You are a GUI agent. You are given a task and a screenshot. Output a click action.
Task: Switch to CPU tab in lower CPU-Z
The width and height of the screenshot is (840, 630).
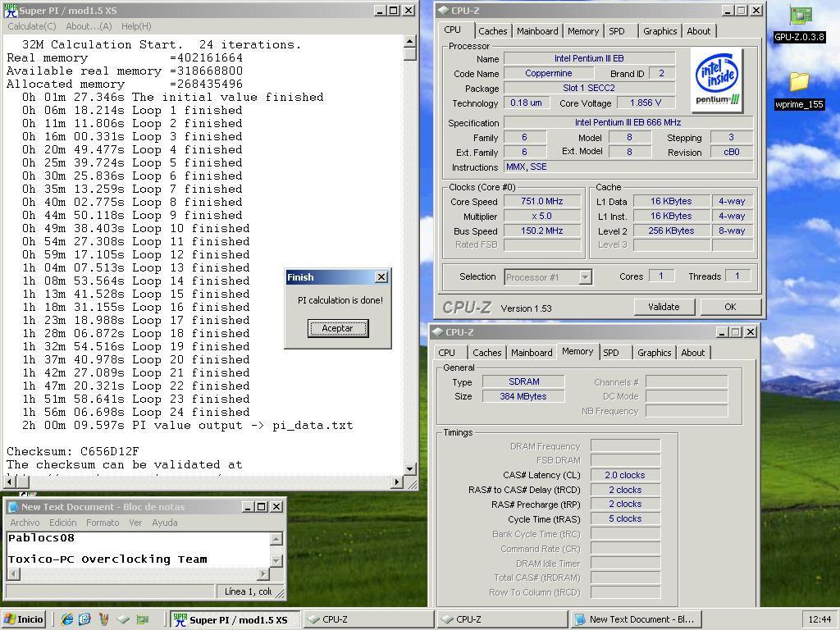[x=447, y=353]
